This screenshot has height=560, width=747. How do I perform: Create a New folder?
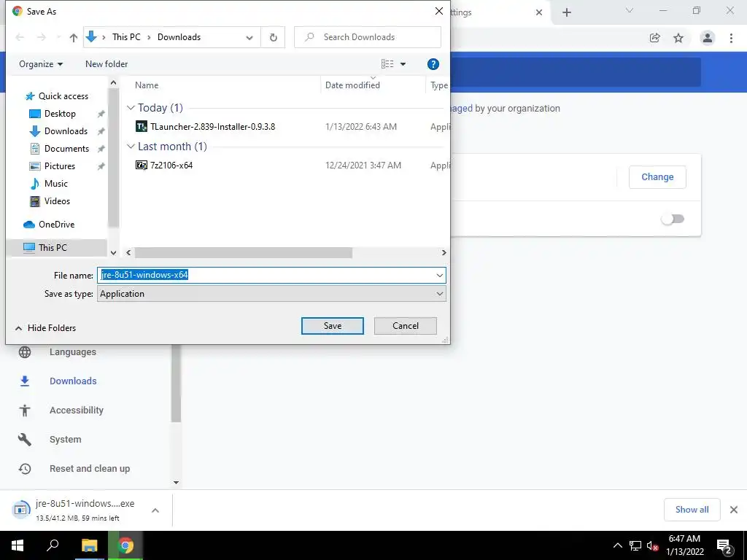[107, 64]
